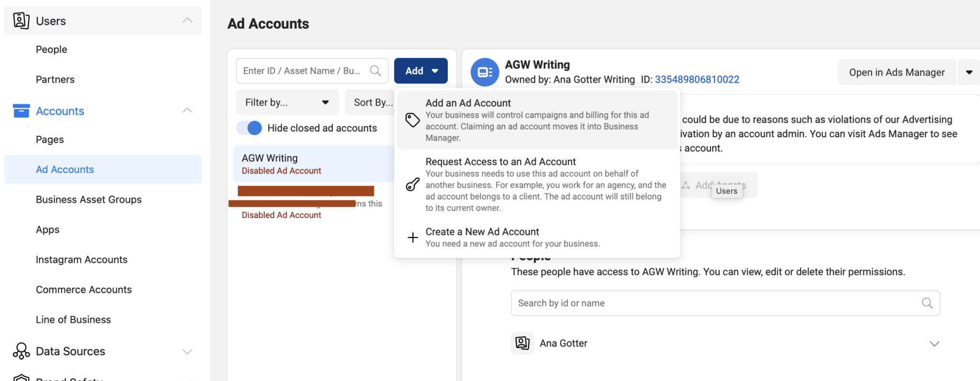
Task: Expand the Data Sources section chevron
Action: (188, 352)
